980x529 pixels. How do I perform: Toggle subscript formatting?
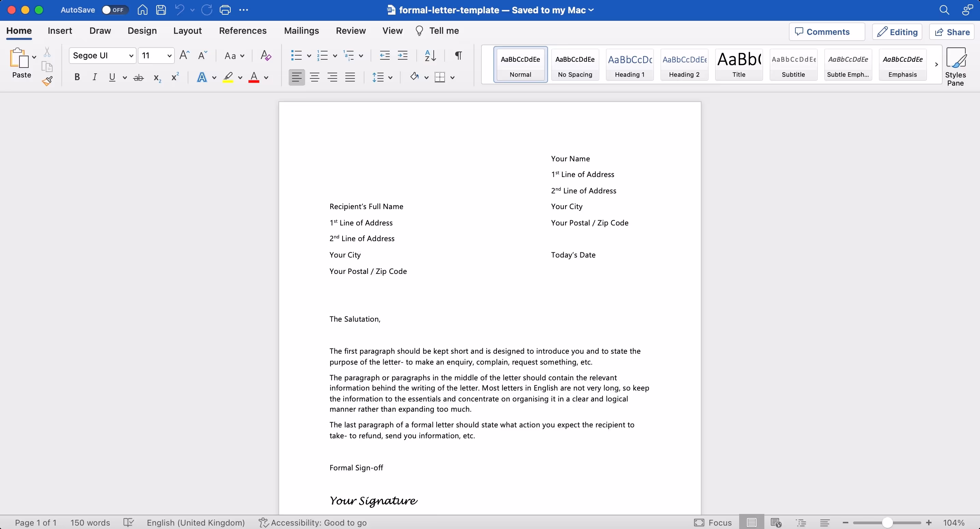pyautogui.click(x=157, y=78)
